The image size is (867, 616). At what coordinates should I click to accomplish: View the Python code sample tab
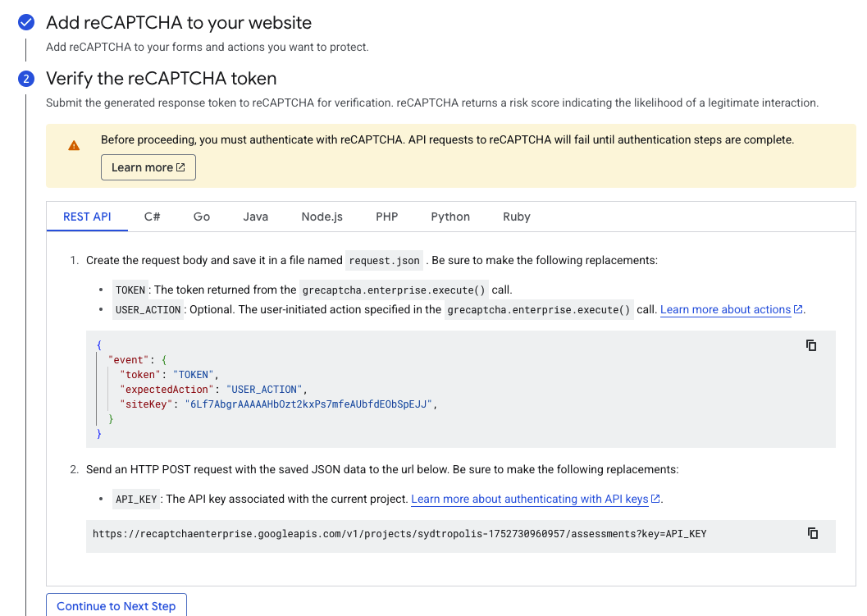coord(450,217)
